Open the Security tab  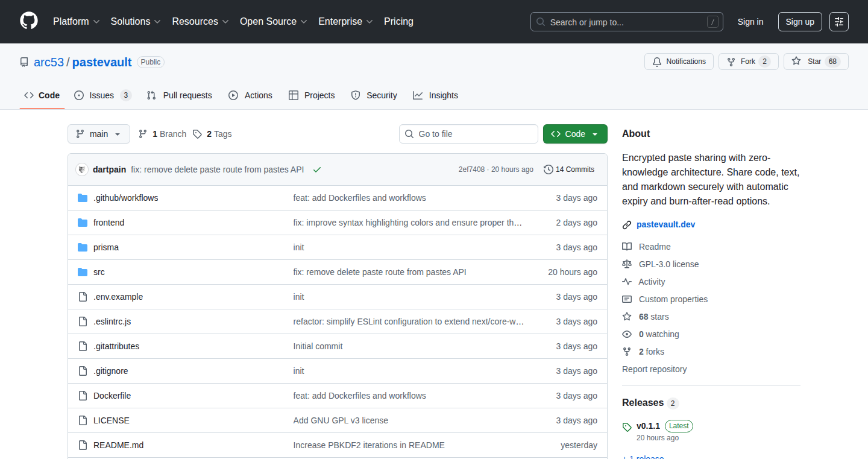374,95
